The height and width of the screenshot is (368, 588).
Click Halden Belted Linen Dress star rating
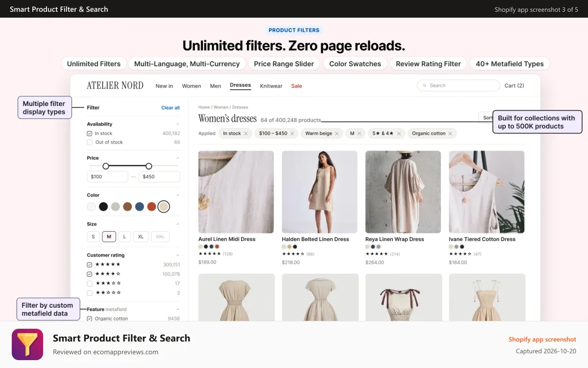(293, 254)
